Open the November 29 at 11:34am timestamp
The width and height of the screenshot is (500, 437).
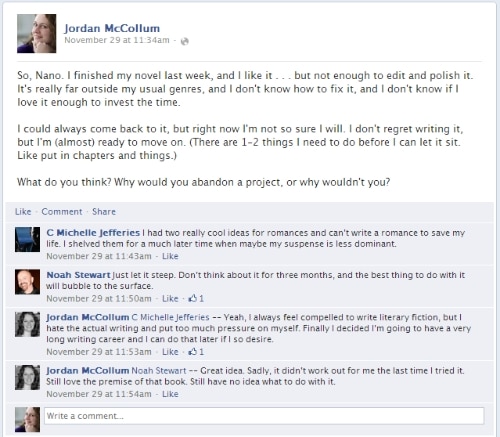(117, 40)
